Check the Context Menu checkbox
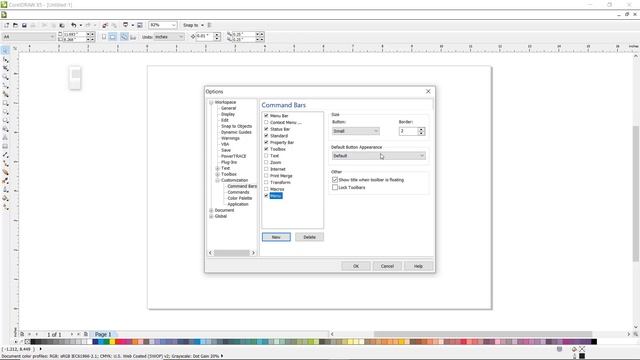Viewport: 640px width, 360px height. point(266,122)
